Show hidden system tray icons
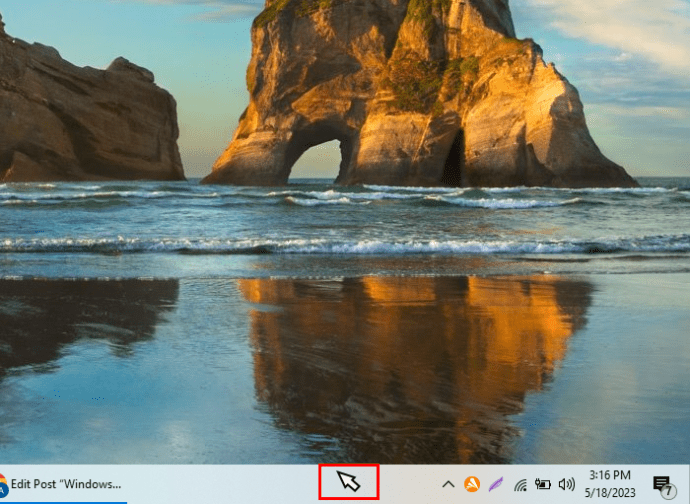The width and height of the screenshot is (690, 504). click(x=448, y=485)
